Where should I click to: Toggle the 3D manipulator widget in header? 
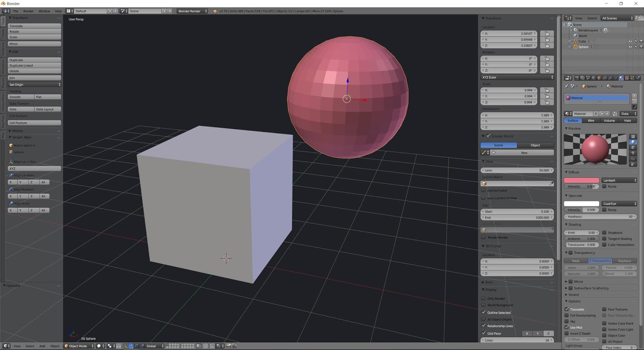[x=125, y=346]
